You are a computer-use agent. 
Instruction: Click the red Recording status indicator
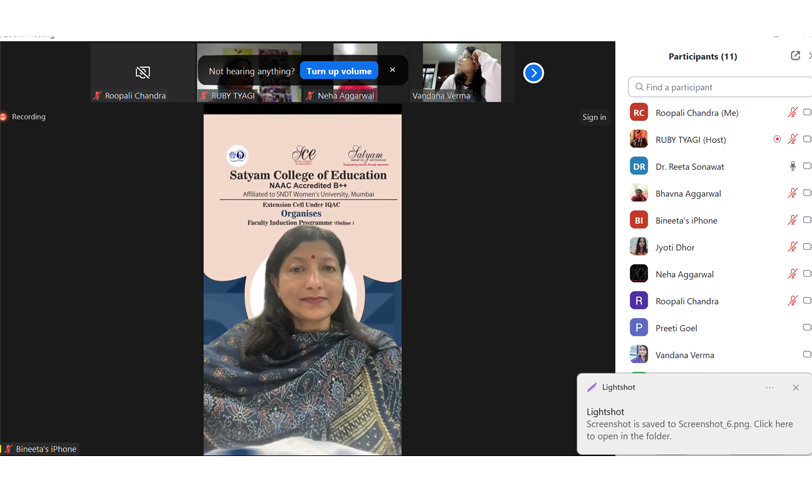click(4, 117)
